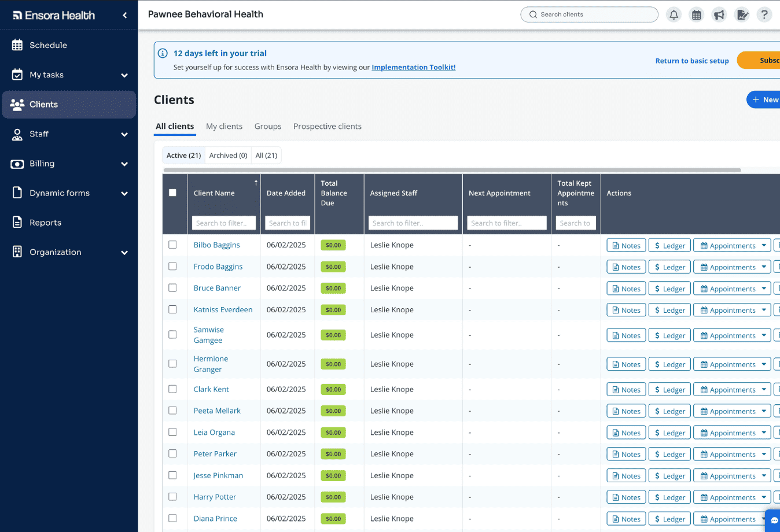The width and height of the screenshot is (780, 532).
Task: Collapse the sidebar using the chevron arrow
Action: (123, 15)
